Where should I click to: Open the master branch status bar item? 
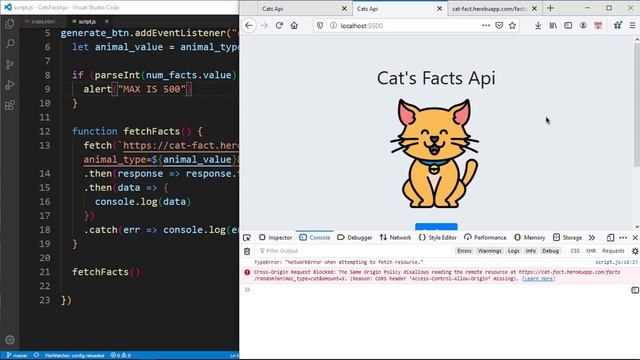tap(17, 356)
